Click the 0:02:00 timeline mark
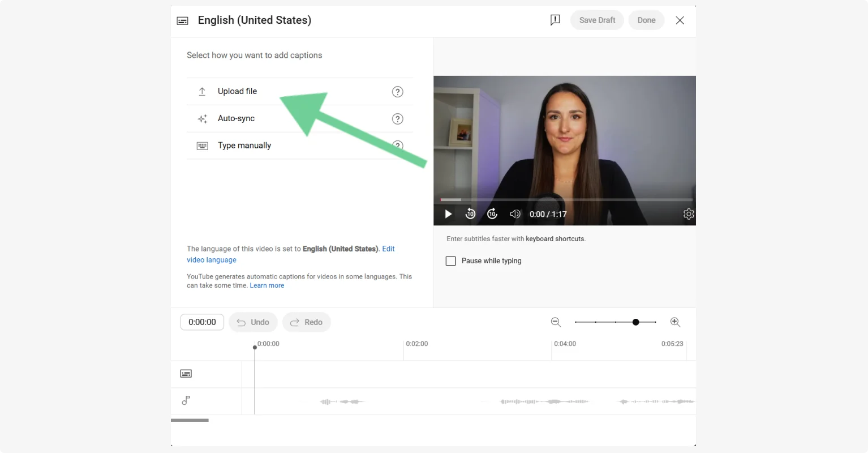The width and height of the screenshot is (868, 453). [x=417, y=344]
